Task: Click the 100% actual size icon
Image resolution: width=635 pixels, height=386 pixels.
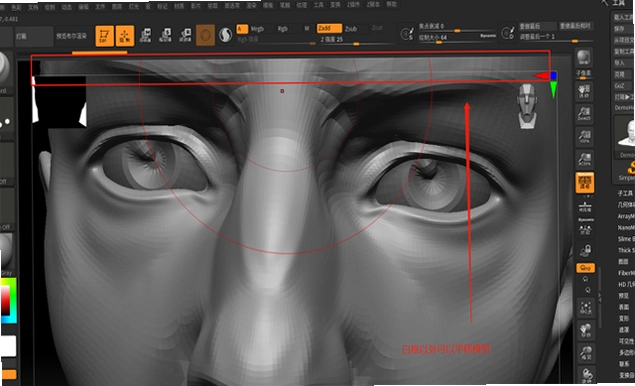Action: (x=584, y=136)
